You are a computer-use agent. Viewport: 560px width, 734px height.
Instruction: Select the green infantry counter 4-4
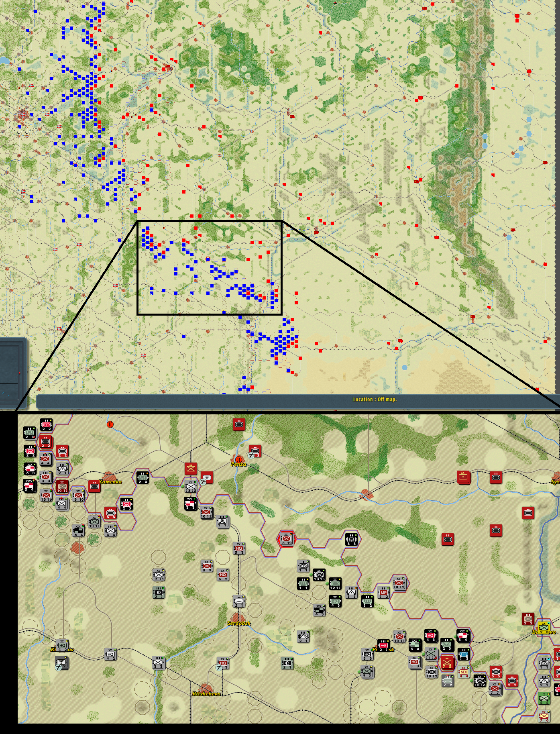[544, 698]
